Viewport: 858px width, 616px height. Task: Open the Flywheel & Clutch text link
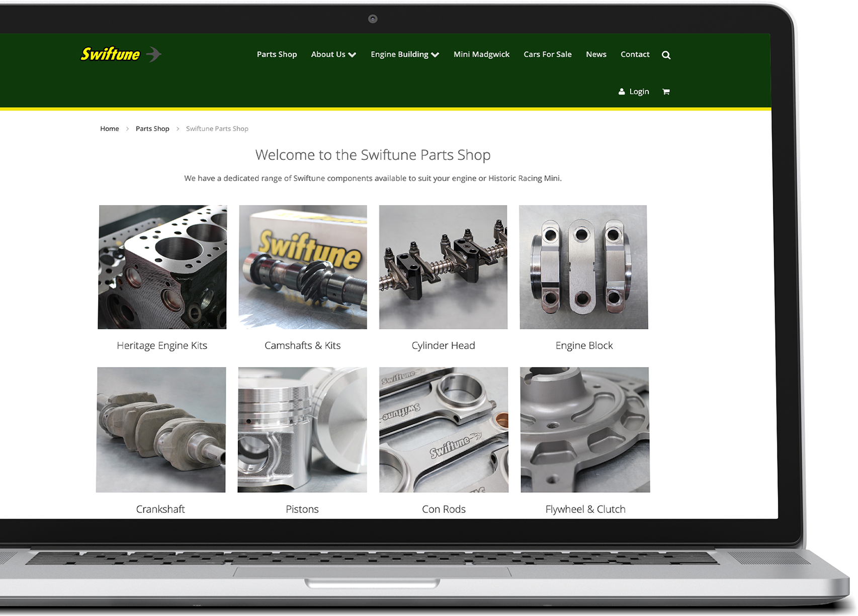[585, 509]
